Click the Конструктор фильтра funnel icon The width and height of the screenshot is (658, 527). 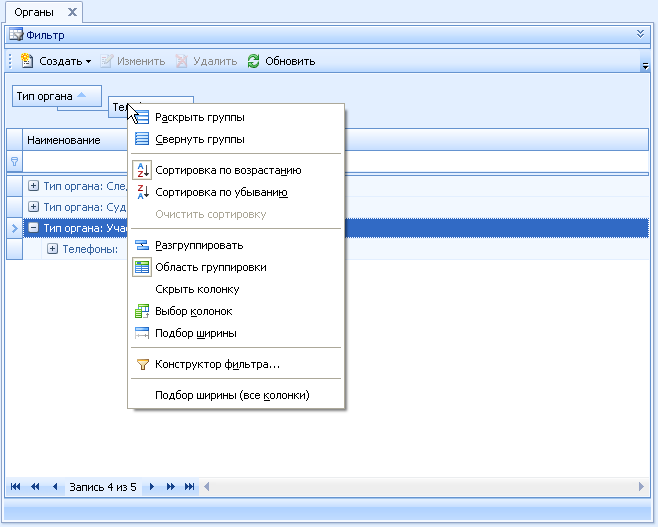point(143,364)
